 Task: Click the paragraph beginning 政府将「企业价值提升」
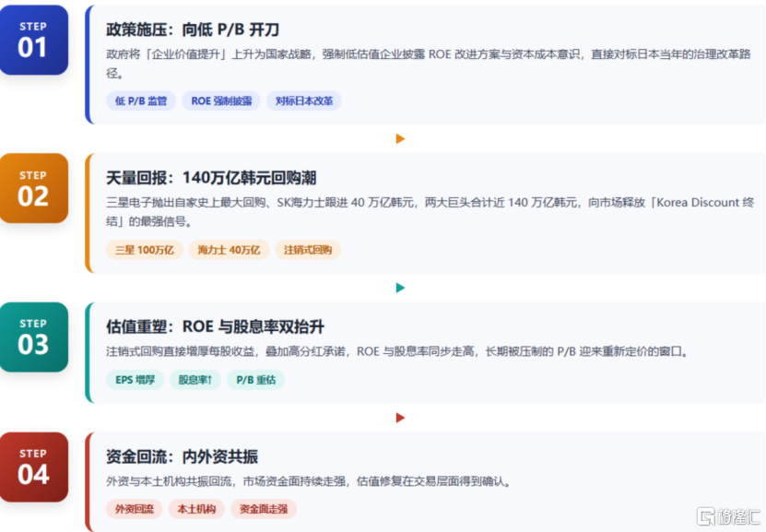click(429, 64)
